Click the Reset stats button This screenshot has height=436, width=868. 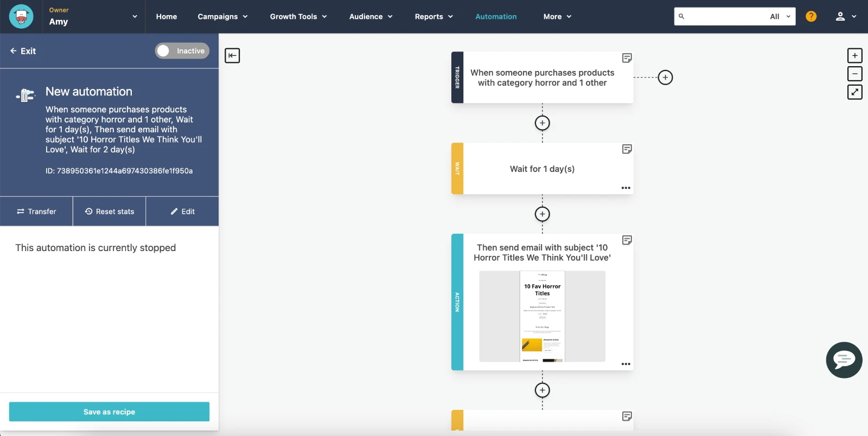pos(109,211)
